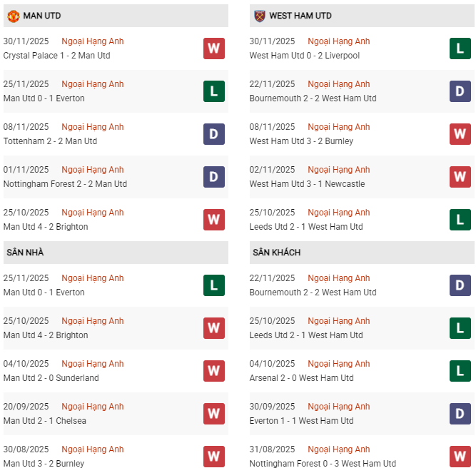Click the D badge for Everton 1-1 West Ham

click(x=460, y=414)
